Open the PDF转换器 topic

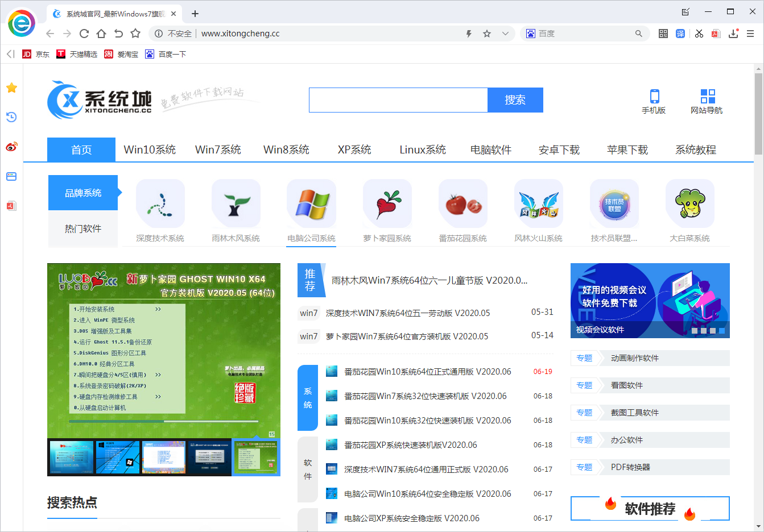pyautogui.click(x=630, y=467)
